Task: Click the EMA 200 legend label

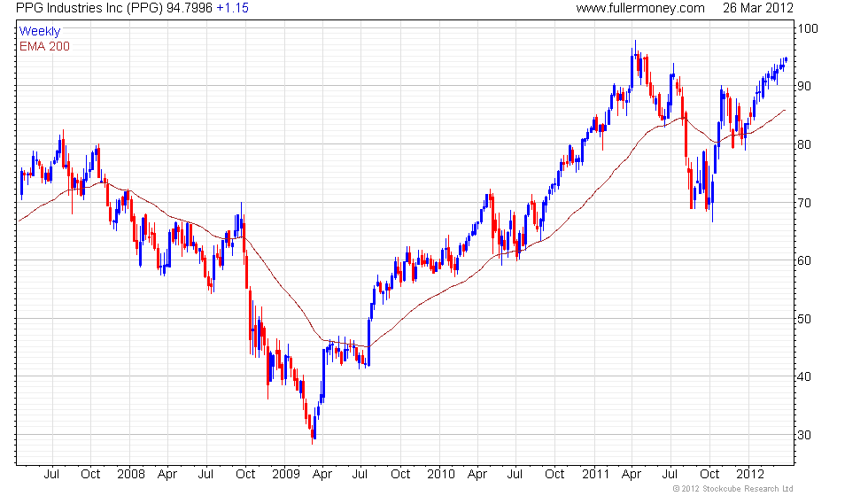Action: [44, 46]
